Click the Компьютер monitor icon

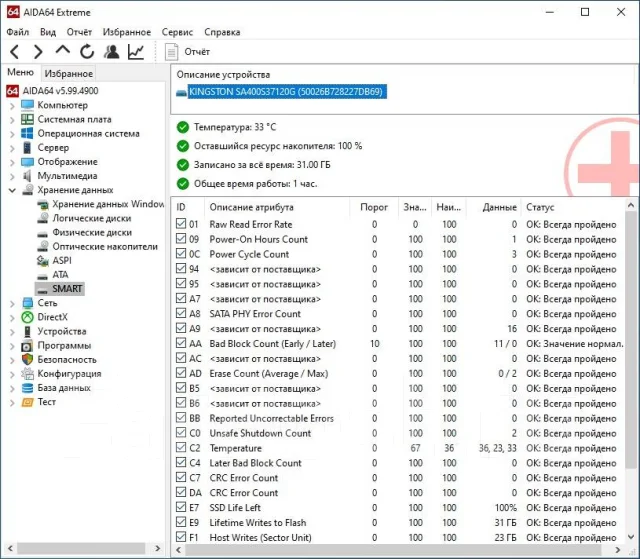27,105
